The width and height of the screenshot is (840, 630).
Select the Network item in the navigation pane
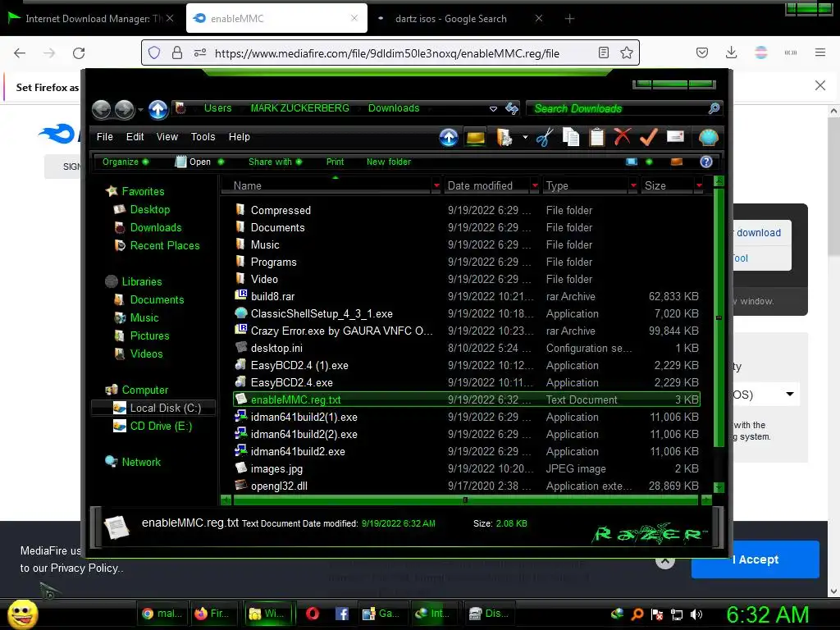pos(134,463)
